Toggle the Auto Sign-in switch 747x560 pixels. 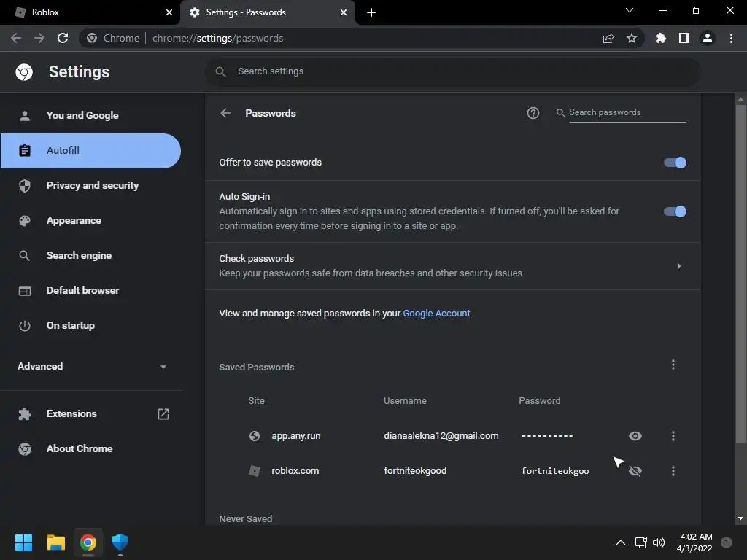point(675,211)
